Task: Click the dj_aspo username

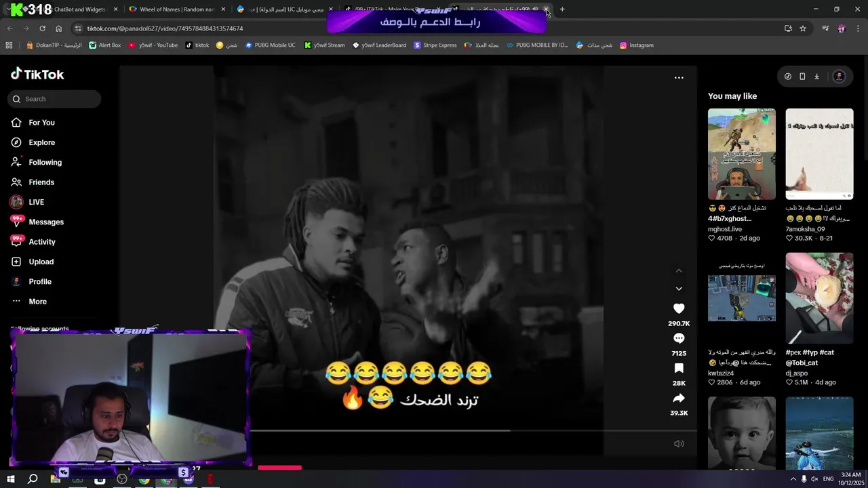Action: (x=797, y=373)
